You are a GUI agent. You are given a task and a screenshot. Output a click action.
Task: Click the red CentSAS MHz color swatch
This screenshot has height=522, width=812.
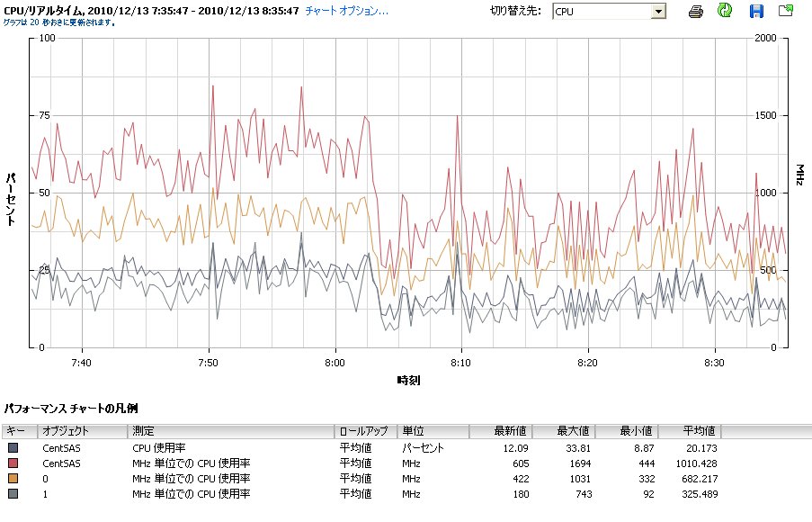pos(13,463)
